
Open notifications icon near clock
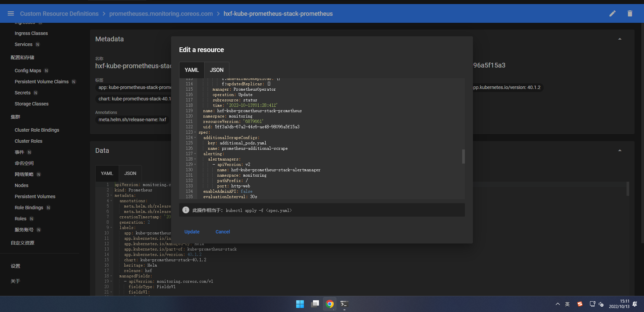click(635, 304)
